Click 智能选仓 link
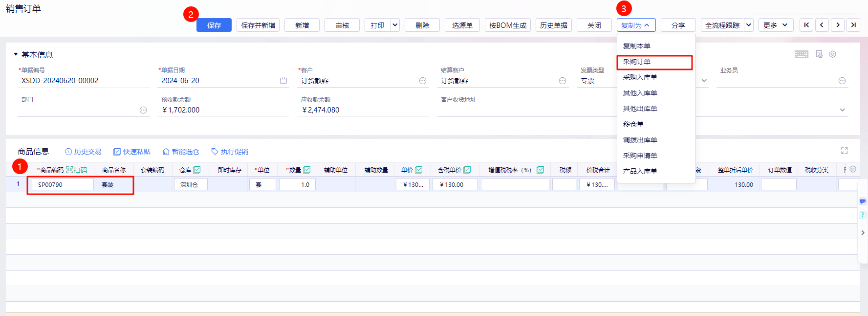The width and height of the screenshot is (868, 316). [x=181, y=152]
